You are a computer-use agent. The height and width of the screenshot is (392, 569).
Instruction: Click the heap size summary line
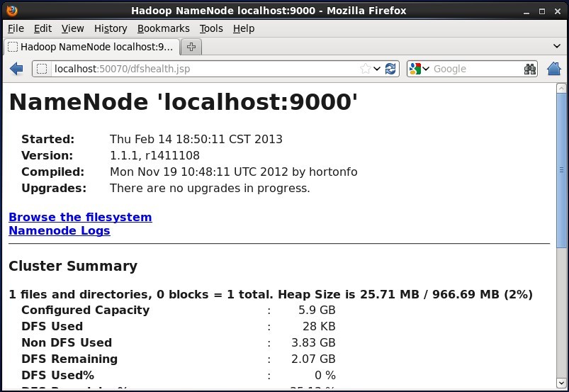point(271,294)
